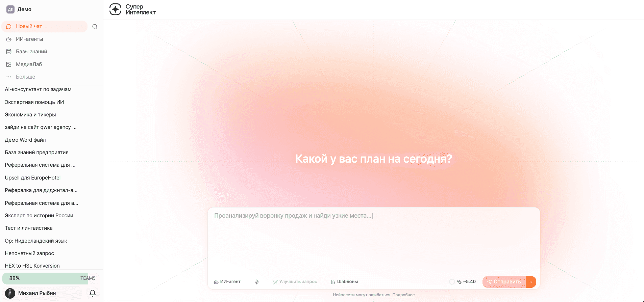
Task: Click the 88% TEAM5 usage progress bar
Action: (51, 278)
